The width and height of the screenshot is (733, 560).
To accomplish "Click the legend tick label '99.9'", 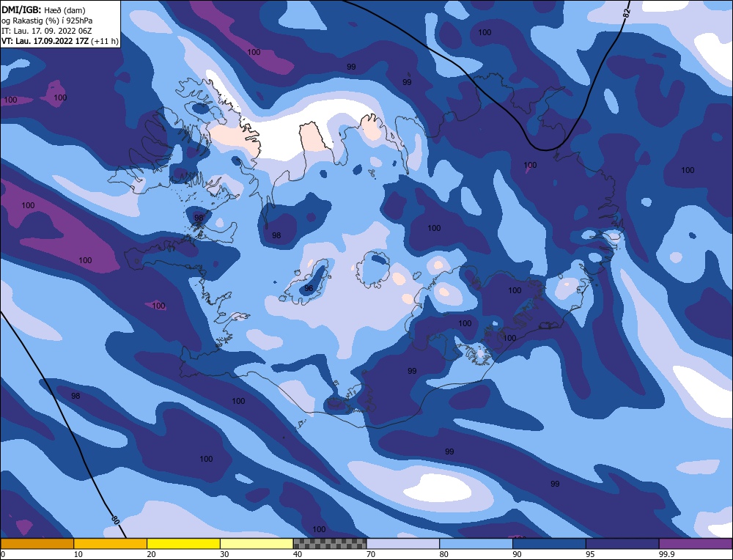I will 666,554.
